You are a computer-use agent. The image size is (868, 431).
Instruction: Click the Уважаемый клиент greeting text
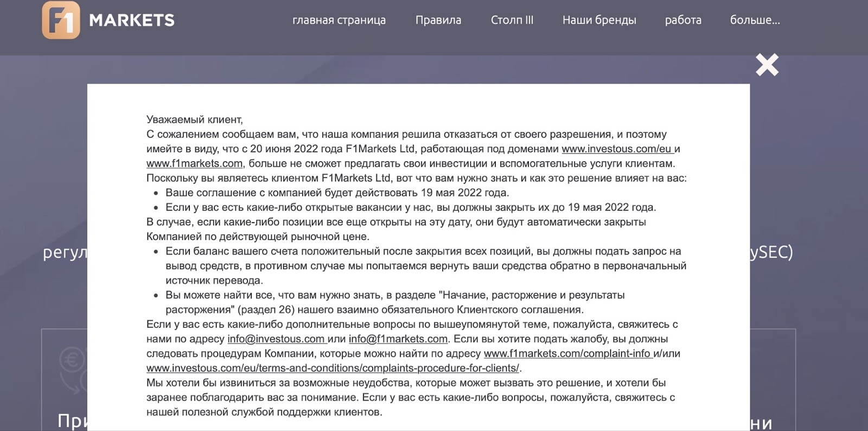(x=195, y=119)
